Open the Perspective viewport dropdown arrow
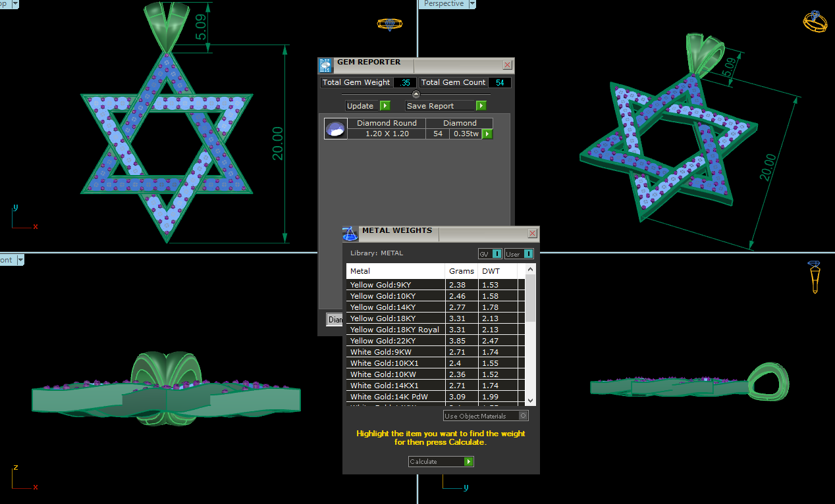Screen dimensions: 835x504 click(472, 4)
